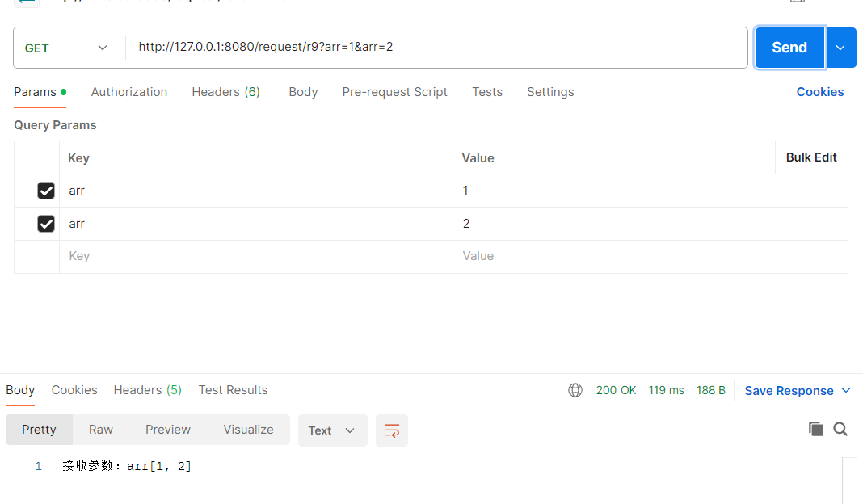
Task: Click the value cell containing 1
Action: pos(650,191)
